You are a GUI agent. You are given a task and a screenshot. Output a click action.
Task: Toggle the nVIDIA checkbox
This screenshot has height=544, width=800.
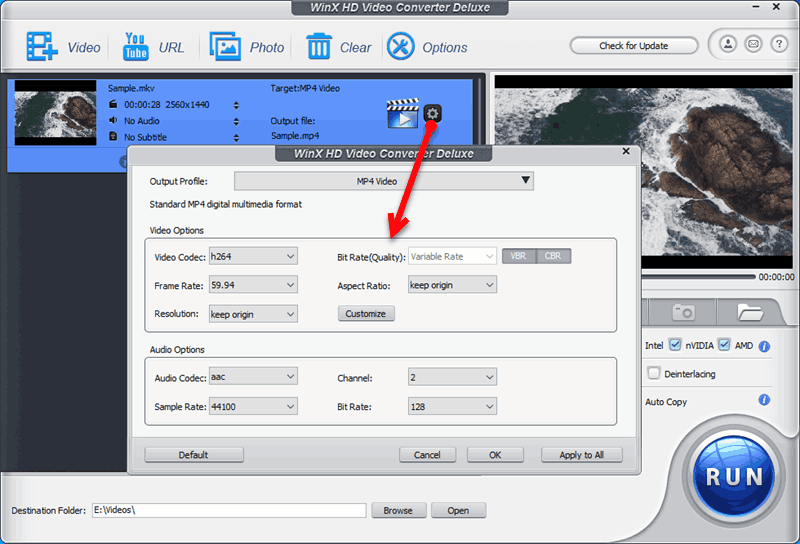pyautogui.click(x=674, y=345)
